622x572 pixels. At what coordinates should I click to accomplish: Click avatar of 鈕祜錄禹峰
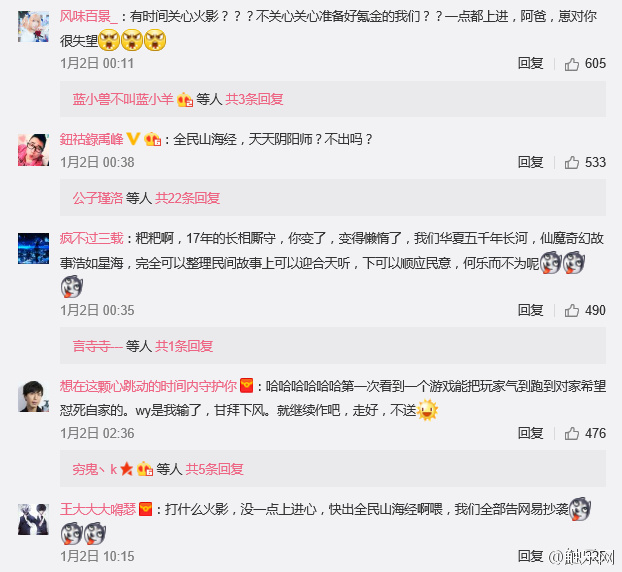(33, 150)
